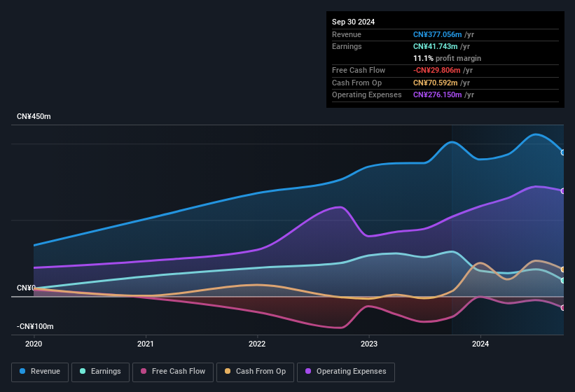This screenshot has width=575, height=392.
Task: Click the 2021 x-axis label
Action: pos(146,344)
